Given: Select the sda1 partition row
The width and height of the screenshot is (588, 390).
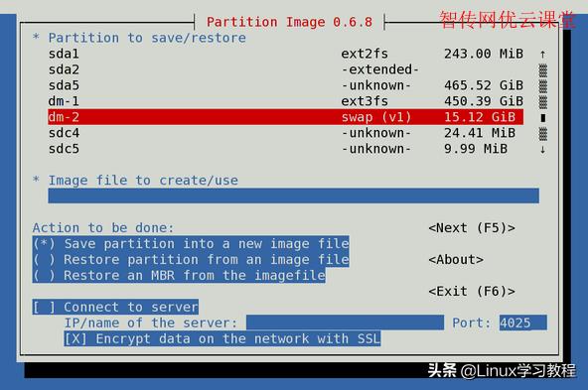Looking at the screenshot, I should [286, 54].
